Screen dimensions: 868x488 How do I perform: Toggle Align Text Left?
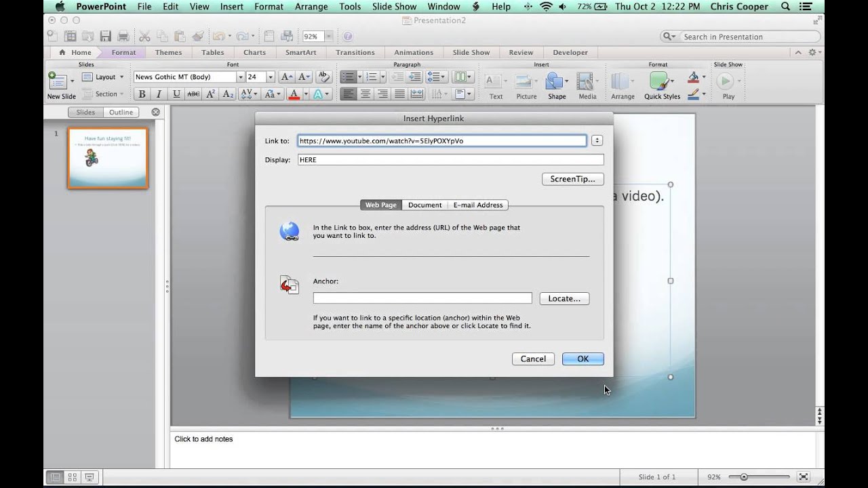(349, 94)
